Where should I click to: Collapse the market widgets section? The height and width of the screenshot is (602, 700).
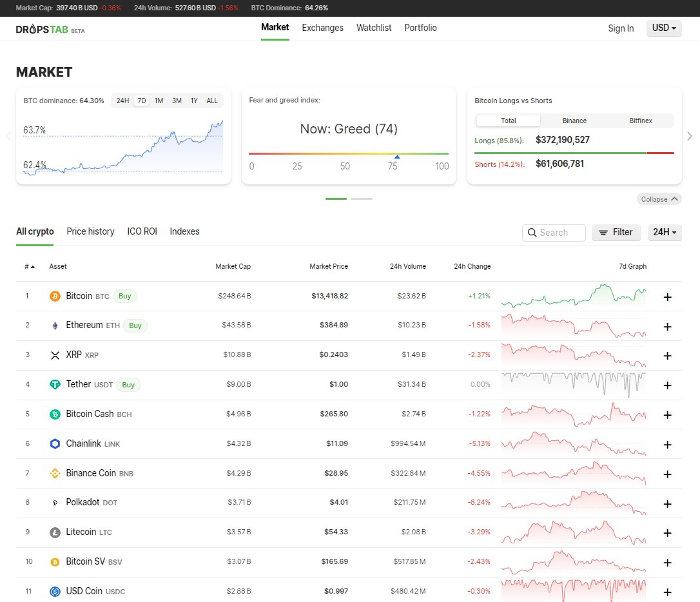pos(659,199)
